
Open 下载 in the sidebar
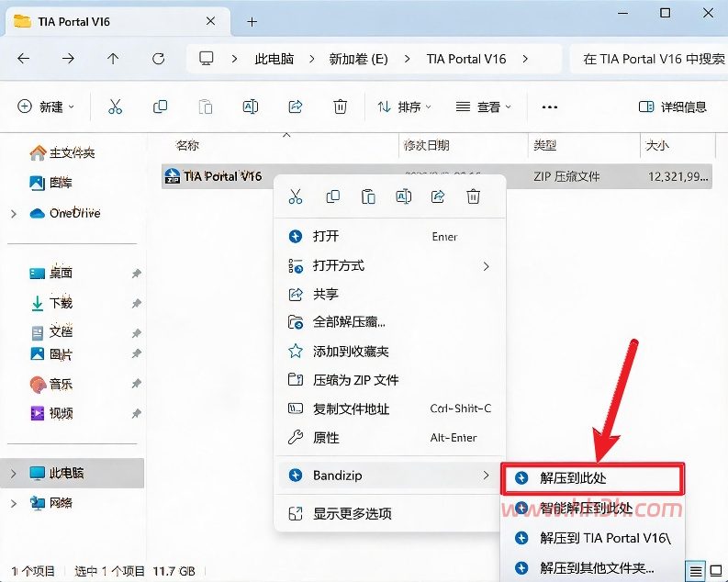[x=51, y=303]
